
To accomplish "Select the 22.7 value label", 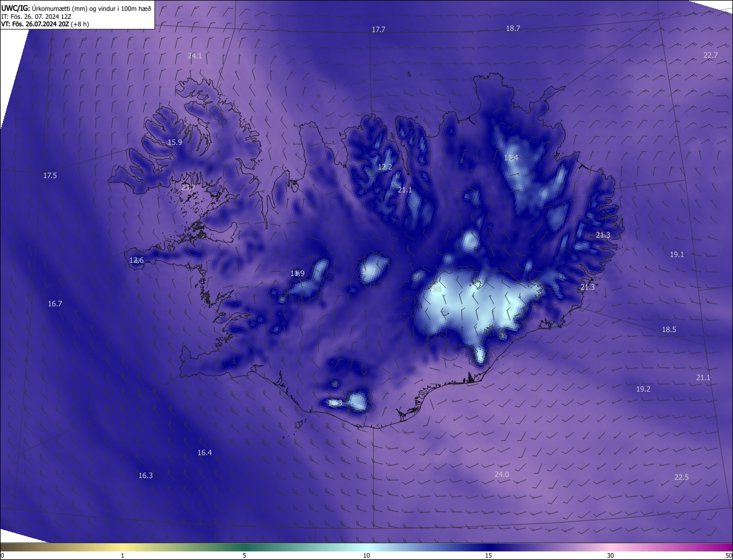I will [x=711, y=55].
